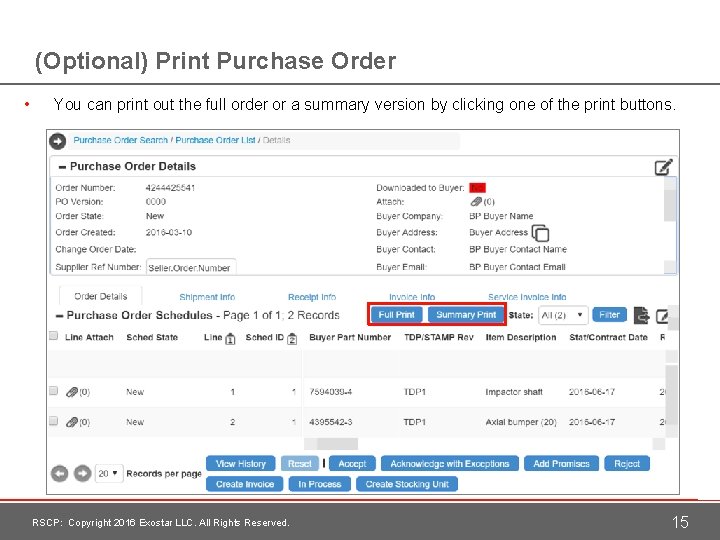Viewport: 720px width, 540px height.
Task: Open the Purchase Order Search breadcrumb link
Action: coord(120,140)
